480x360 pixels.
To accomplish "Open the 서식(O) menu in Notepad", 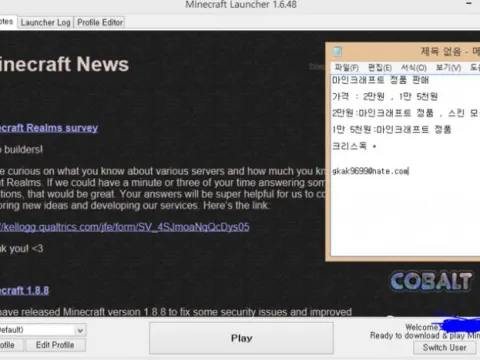I will tap(414, 68).
